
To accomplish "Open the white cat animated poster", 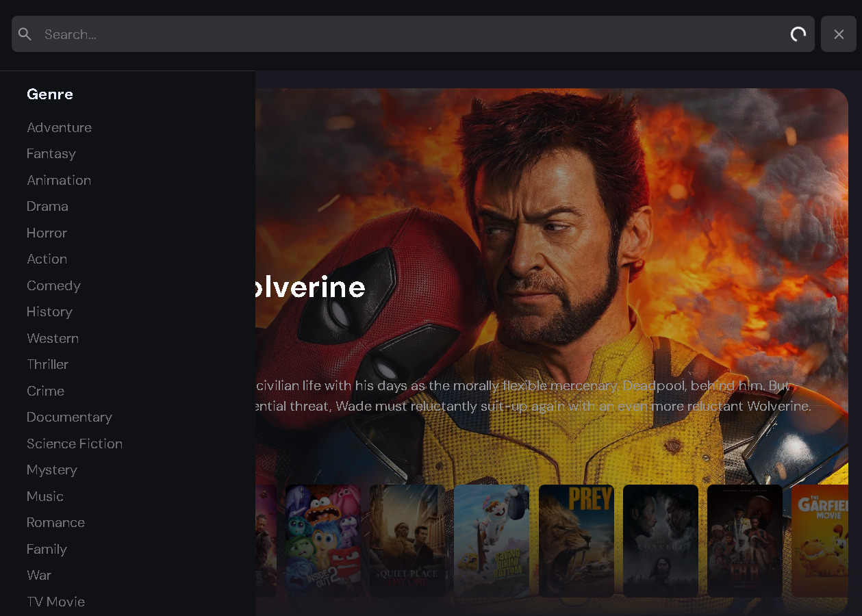I will (x=492, y=541).
